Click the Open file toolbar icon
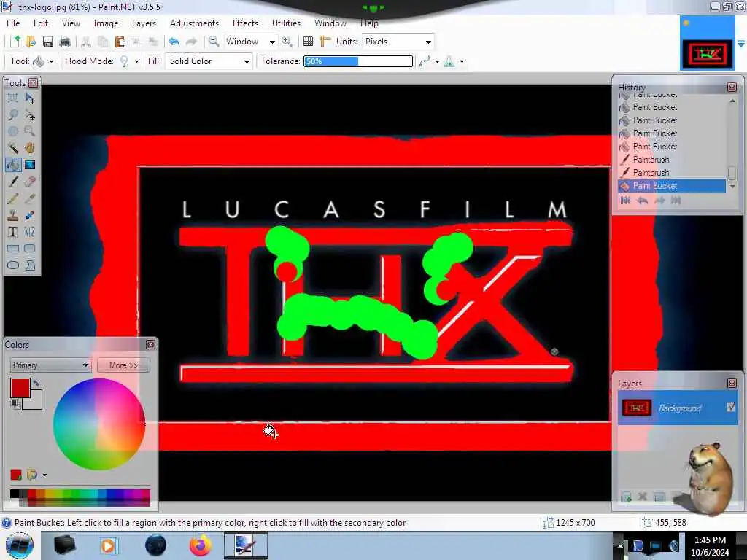 (x=31, y=42)
